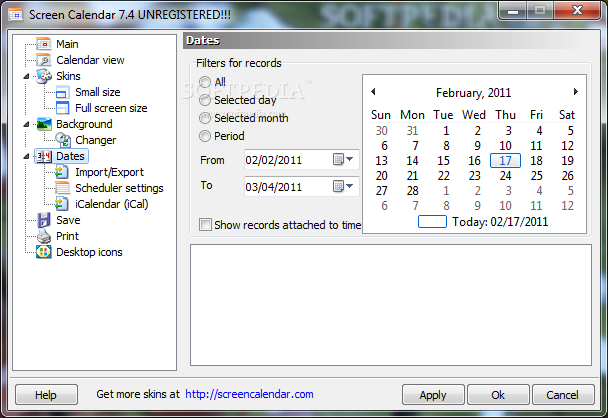Click the Print printer icon
The height and width of the screenshot is (418, 608).
[x=43, y=236]
